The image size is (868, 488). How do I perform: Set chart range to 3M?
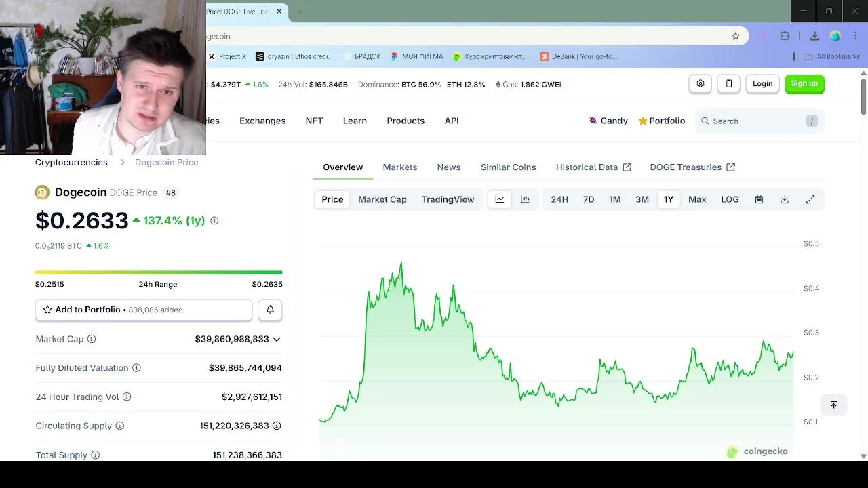pos(642,199)
